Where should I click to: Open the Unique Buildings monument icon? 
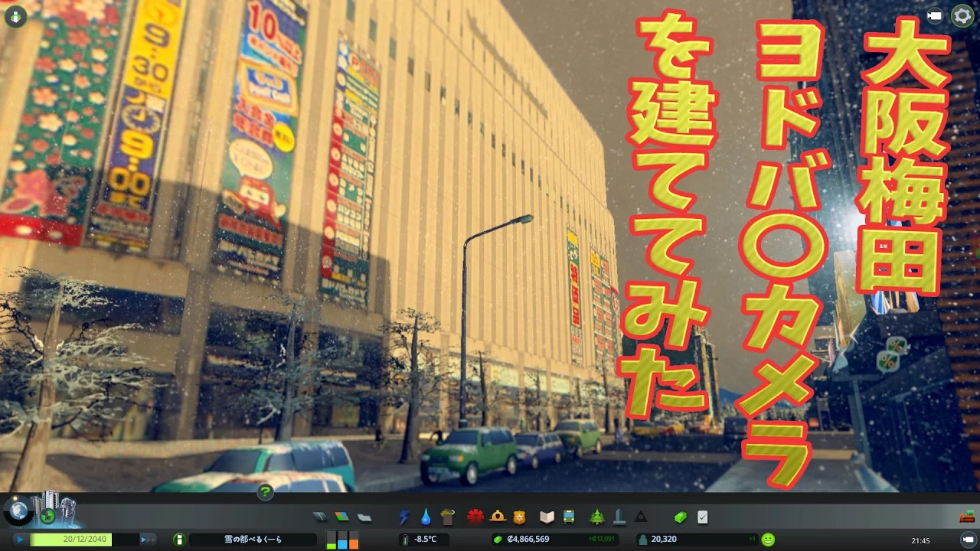pos(619,517)
